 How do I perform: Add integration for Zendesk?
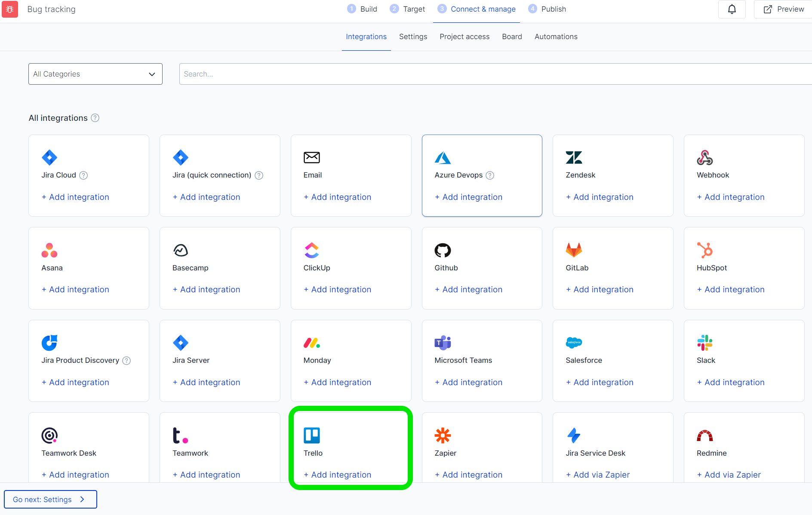pyautogui.click(x=600, y=197)
